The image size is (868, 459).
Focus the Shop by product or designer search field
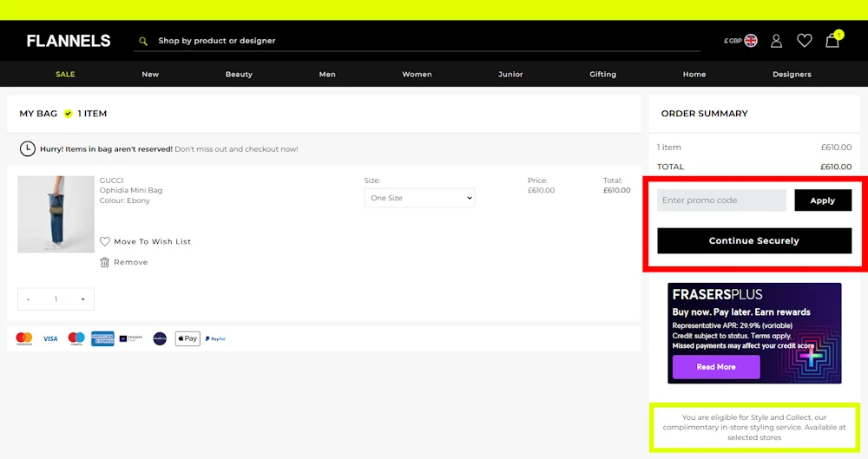tap(417, 41)
